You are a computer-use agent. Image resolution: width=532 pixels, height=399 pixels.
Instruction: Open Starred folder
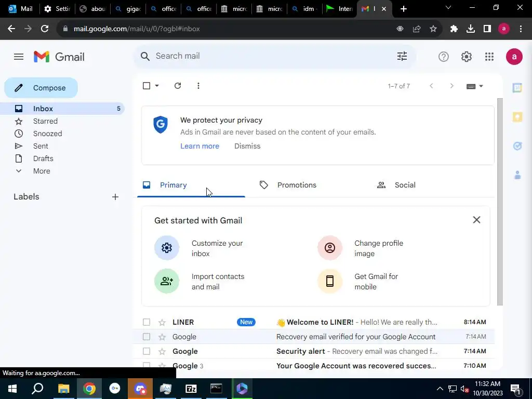pyautogui.click(x=62, y=121)
